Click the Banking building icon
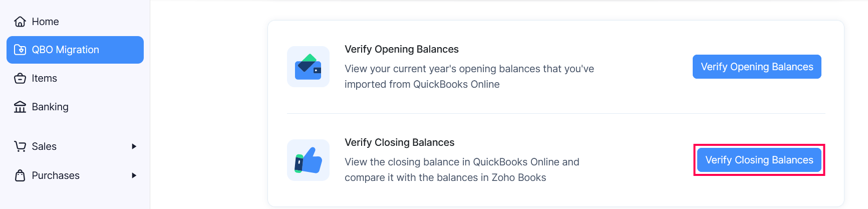Screen dimensions: 868x209 tap(20, 107)
